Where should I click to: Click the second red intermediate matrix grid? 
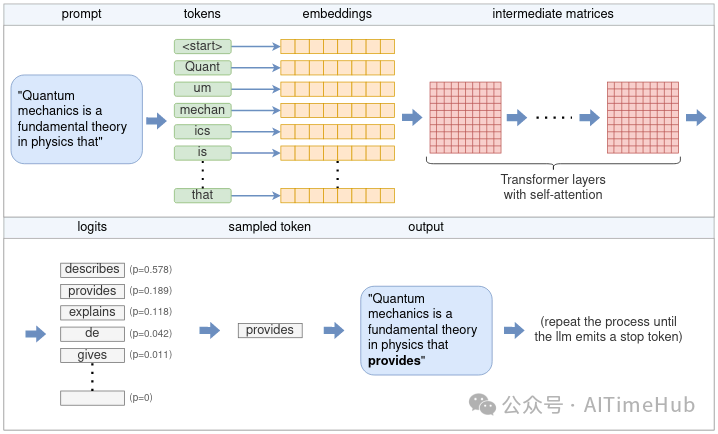point(642,118)
